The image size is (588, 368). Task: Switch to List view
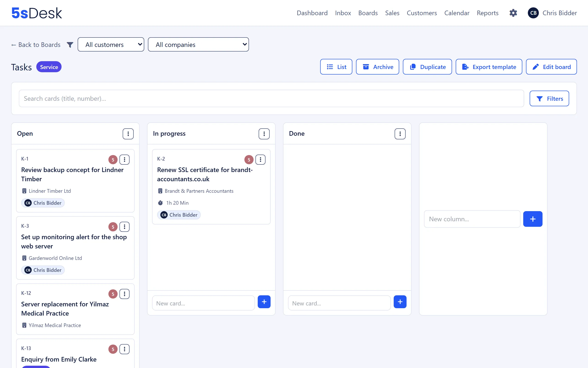coord(336,67)
